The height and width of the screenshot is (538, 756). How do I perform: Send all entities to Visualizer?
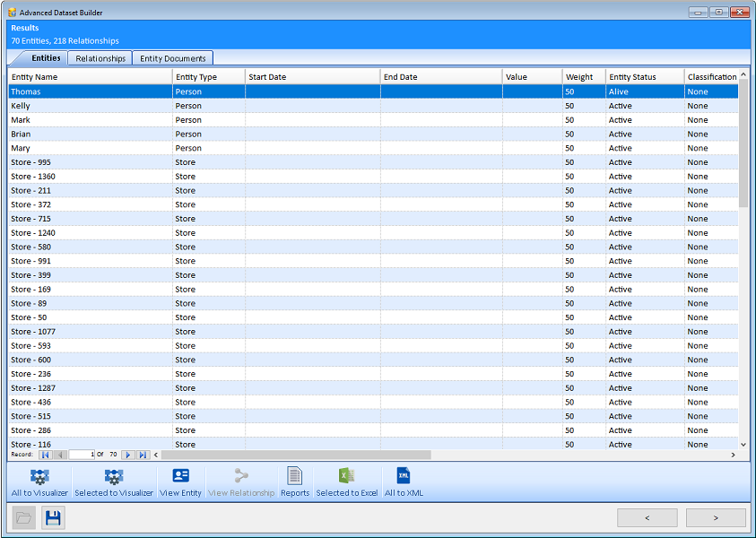click(39, 482)
